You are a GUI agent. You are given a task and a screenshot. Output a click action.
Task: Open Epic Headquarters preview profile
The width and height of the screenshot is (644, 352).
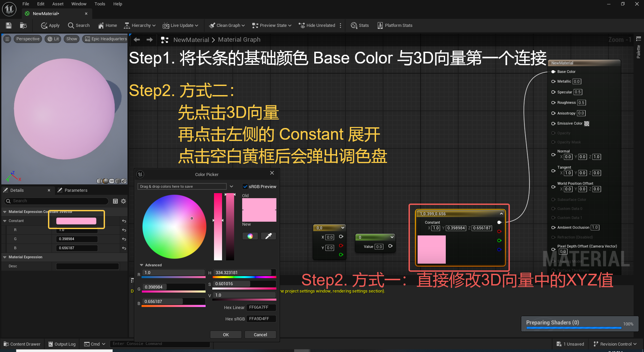click(x=105, y=39)
